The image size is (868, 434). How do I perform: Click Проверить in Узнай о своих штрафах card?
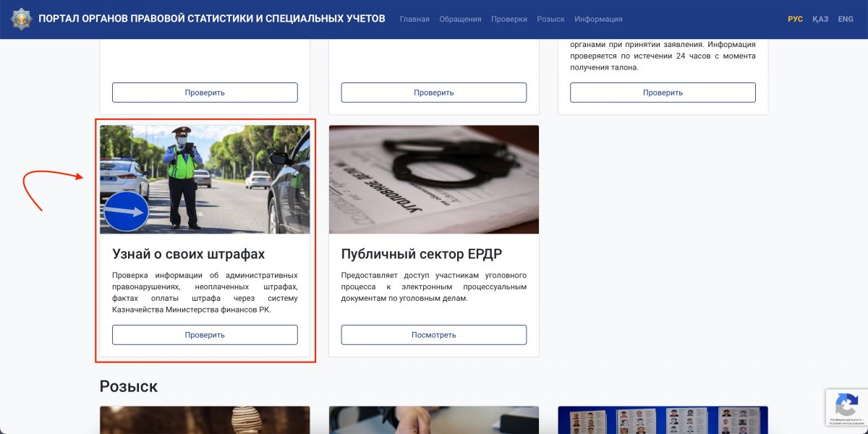pyautogui.click(x=205, y=335)
